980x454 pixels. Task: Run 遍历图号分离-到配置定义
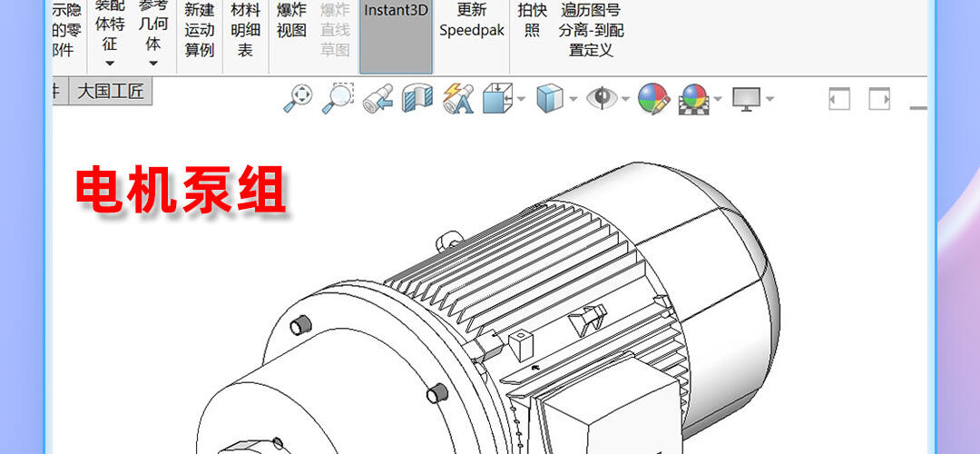click(x=592, y=29)
